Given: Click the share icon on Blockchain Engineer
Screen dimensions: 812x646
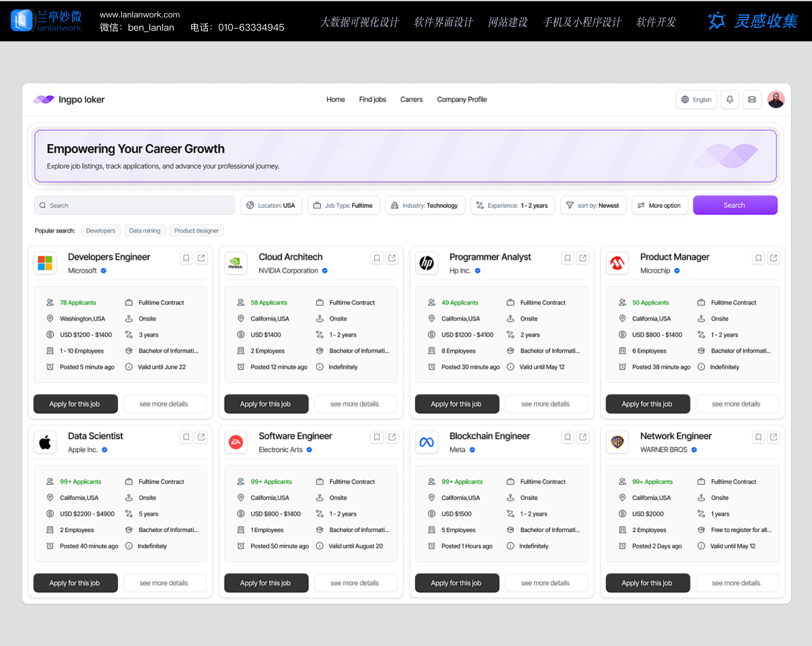Looking at the screenshot, I should (x=583, y=437).
